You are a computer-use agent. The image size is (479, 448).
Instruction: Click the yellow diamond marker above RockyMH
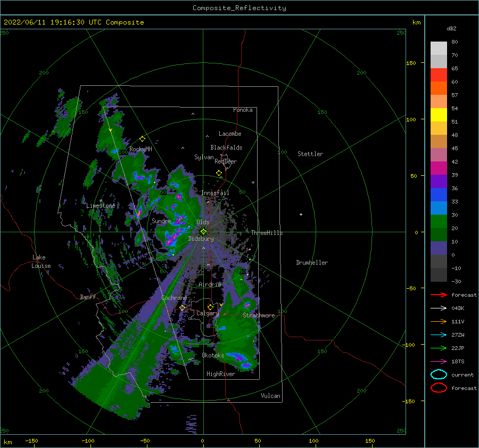pos(142,139)
